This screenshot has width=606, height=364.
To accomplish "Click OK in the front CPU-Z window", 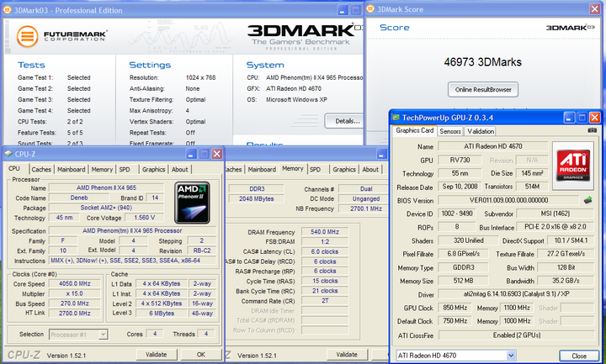I will click(x=201, y=355).
